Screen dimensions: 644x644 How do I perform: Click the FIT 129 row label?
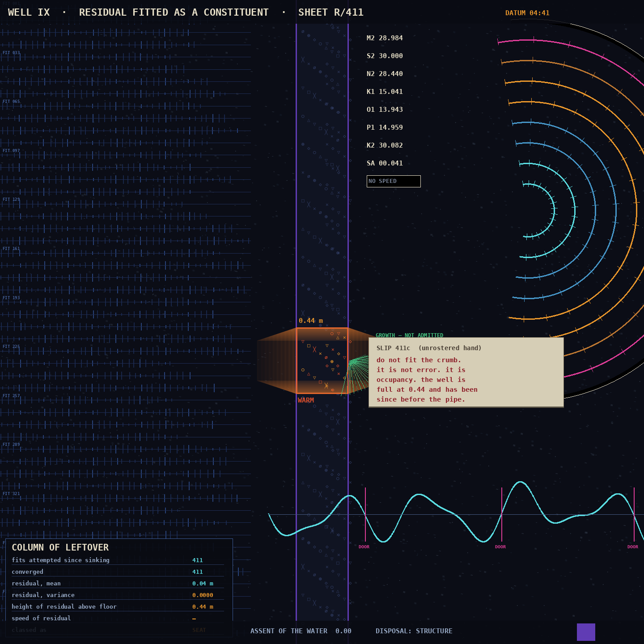tap(11, 199)
